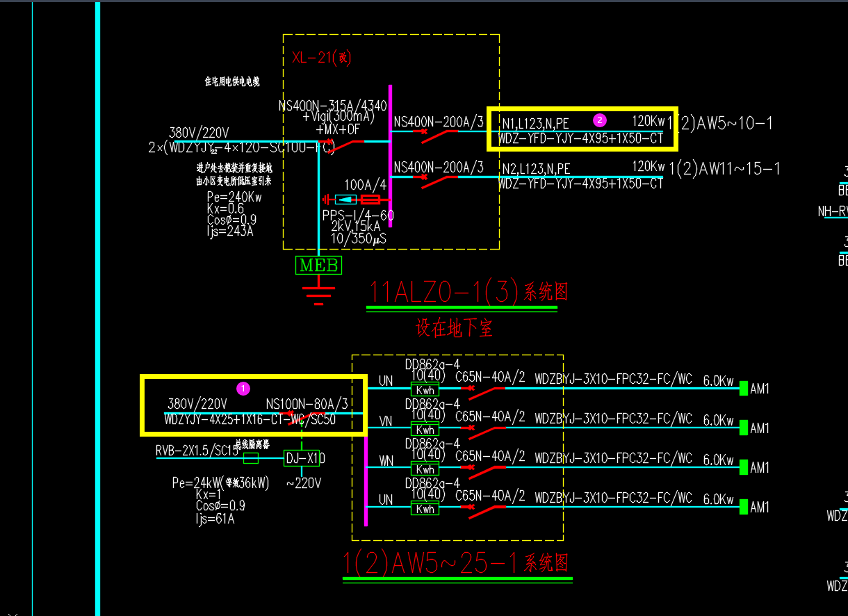Click the WN phase label
The width and height of the screenshot is (848, 616).
(x=386, y=461)
